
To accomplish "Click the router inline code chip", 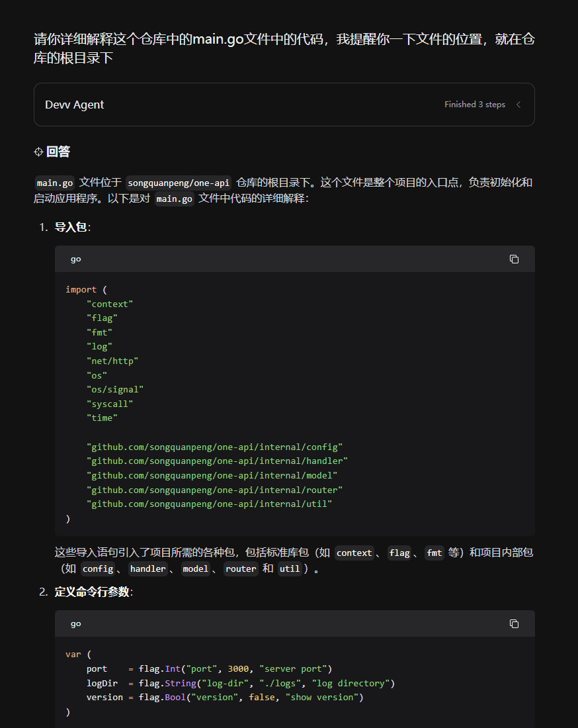I will coord(241,569).
